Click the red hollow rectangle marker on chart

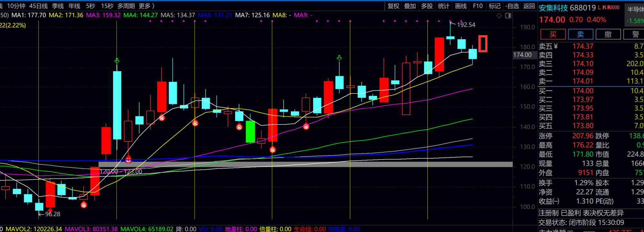pos(483,44)
